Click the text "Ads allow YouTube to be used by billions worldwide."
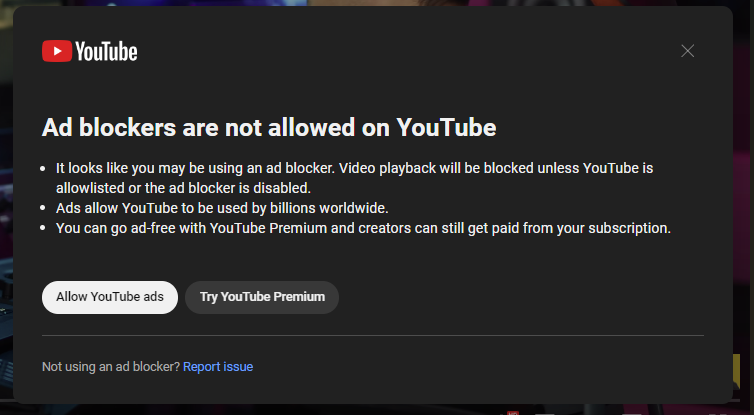754x415 pixels. (222, 208)
